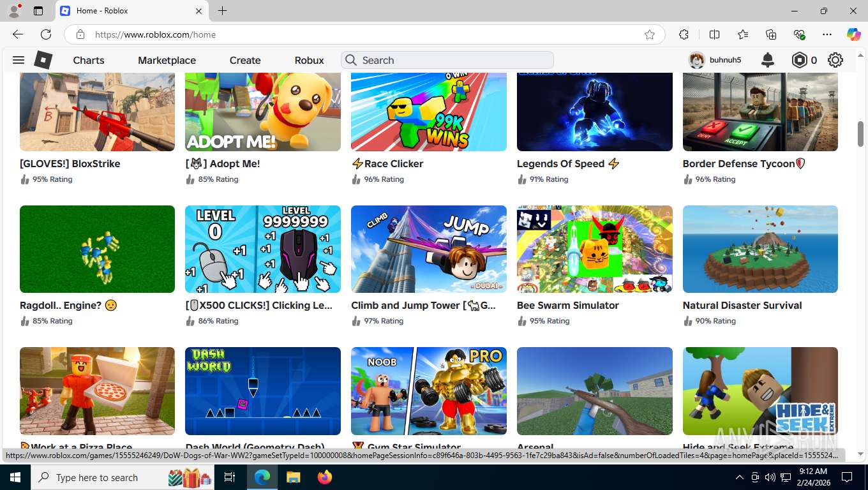Screen dimensions: 868x490
Task: Select the Home - Roblox tab
Action: (x=132, y=11)
